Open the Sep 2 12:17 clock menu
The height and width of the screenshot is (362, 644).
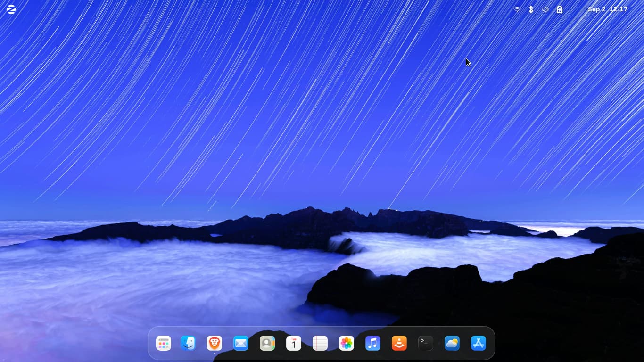pyautogui.click(x=607, y=9)
